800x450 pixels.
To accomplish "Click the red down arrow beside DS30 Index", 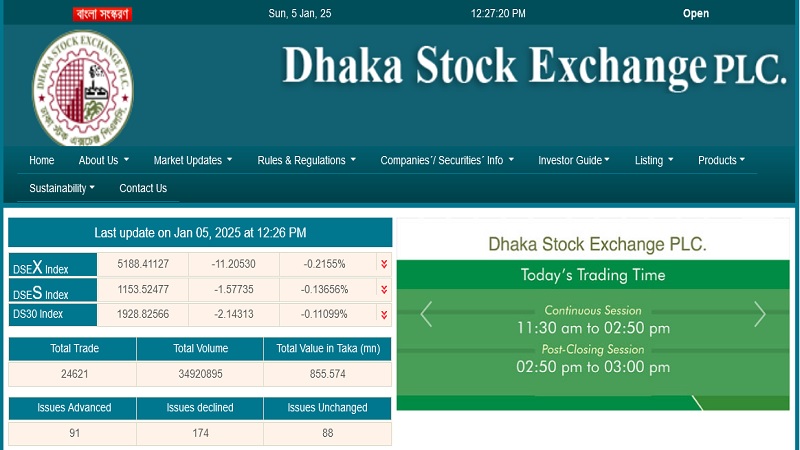I will [x=383, y=314].
